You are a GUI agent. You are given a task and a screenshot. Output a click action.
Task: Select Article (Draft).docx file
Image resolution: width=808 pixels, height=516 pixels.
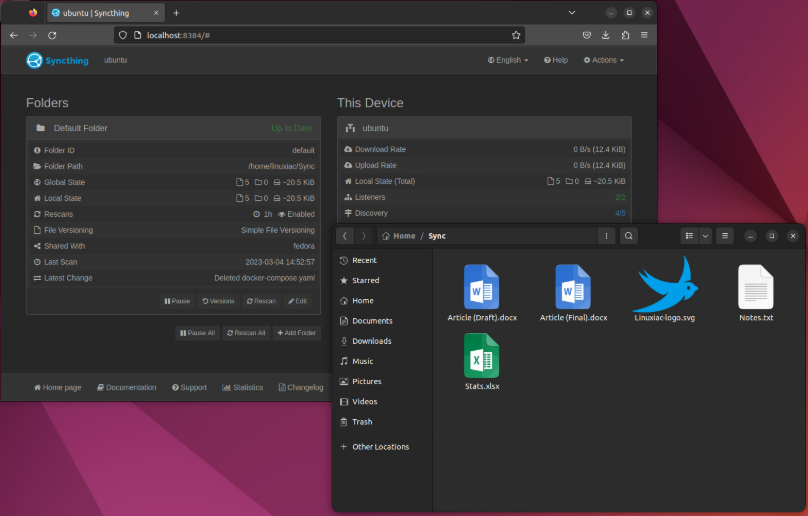482,293
